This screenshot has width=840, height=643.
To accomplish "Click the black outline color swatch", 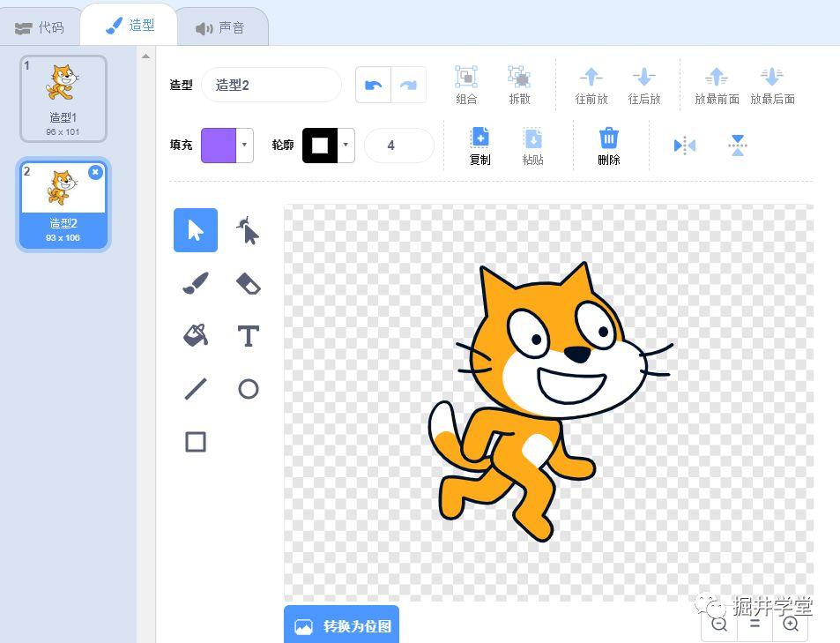I will (320, 145).
